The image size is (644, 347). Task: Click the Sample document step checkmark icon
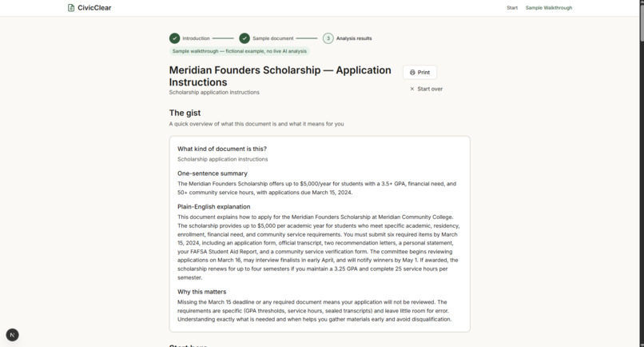point(244,38)
